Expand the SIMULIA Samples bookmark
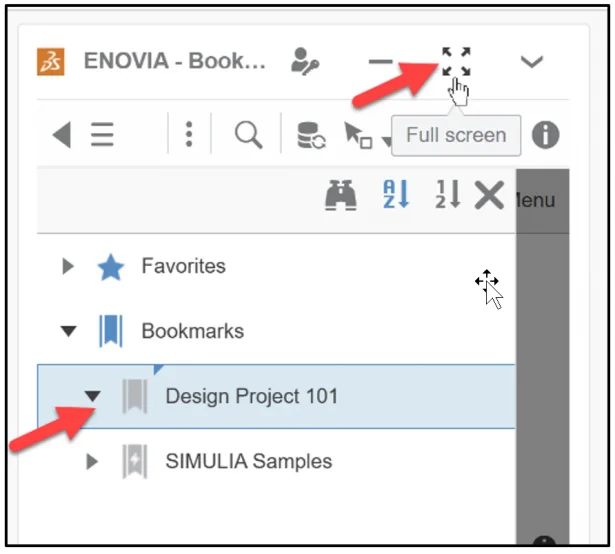Screen dimensions: 615x554 click(92, 461)
